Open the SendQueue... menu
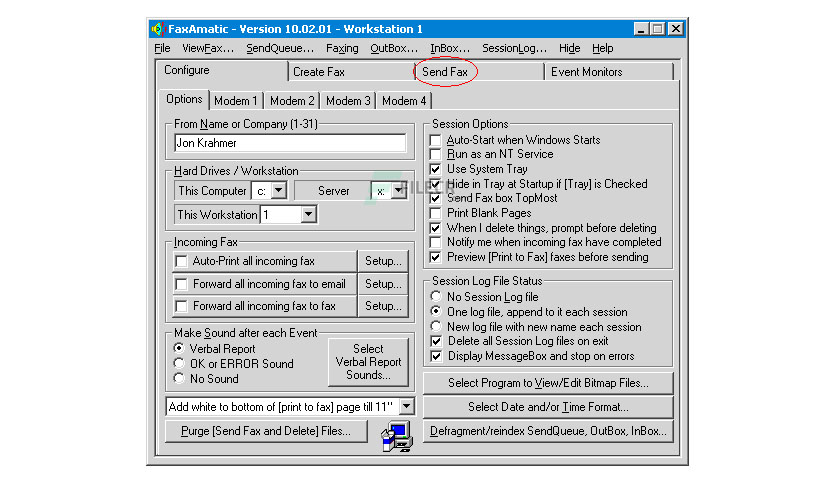The image size is (836, 484). (x=280, y=49)
